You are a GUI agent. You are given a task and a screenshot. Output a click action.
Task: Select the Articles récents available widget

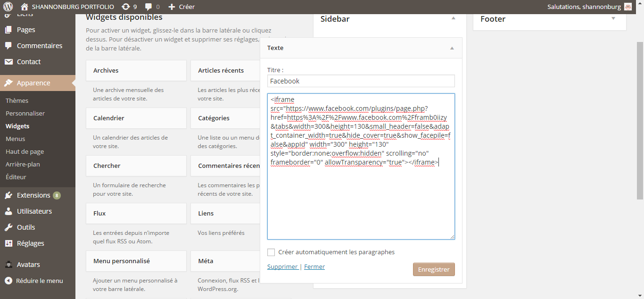point(225,70)
